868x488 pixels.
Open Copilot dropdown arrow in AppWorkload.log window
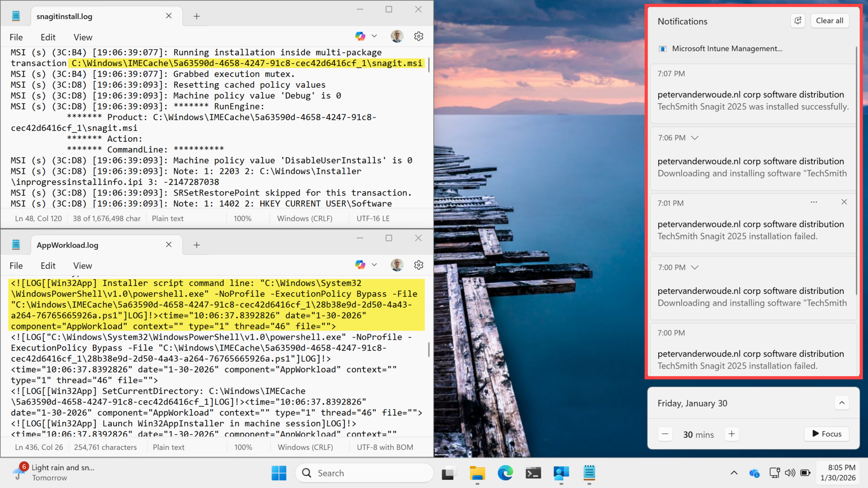(374, 265)
